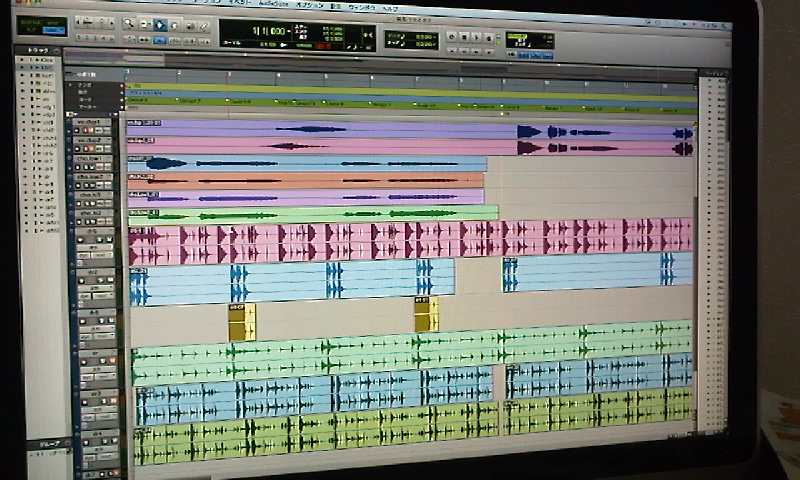
Task: Open the AudioSuite menu
Action: click(273, 4)
